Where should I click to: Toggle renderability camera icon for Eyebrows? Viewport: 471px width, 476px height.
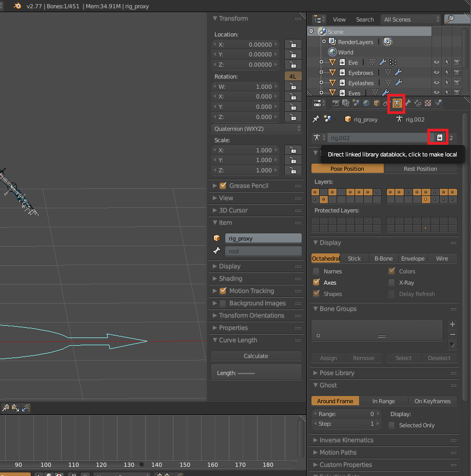(x=457, y=72)
